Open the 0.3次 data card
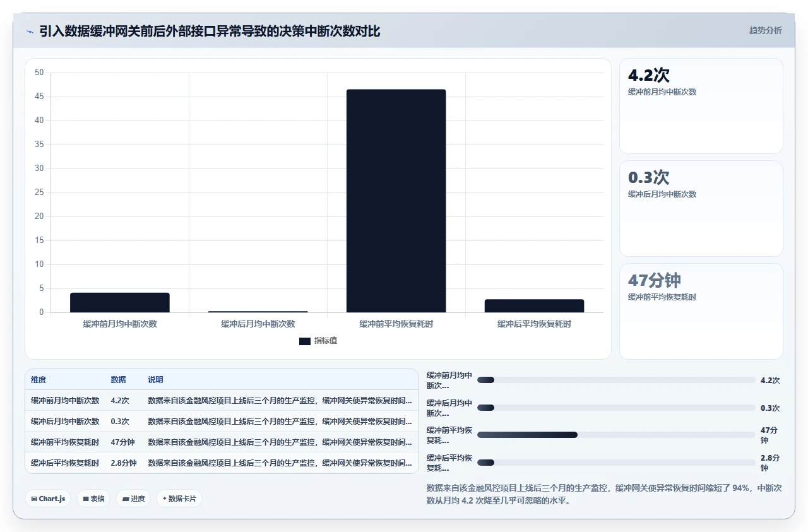 point(701,208)
